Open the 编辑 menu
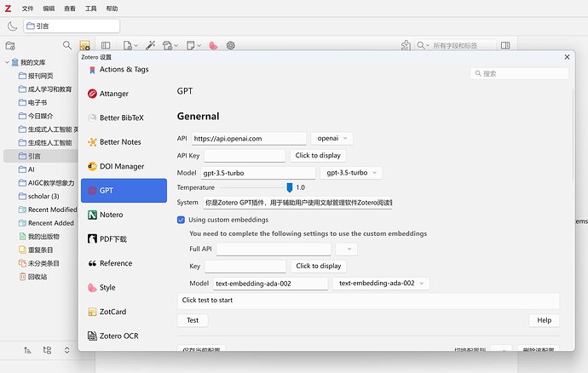The height and width of the screenshot is (373, 588). pyautogui.click(x=49, y=9)
